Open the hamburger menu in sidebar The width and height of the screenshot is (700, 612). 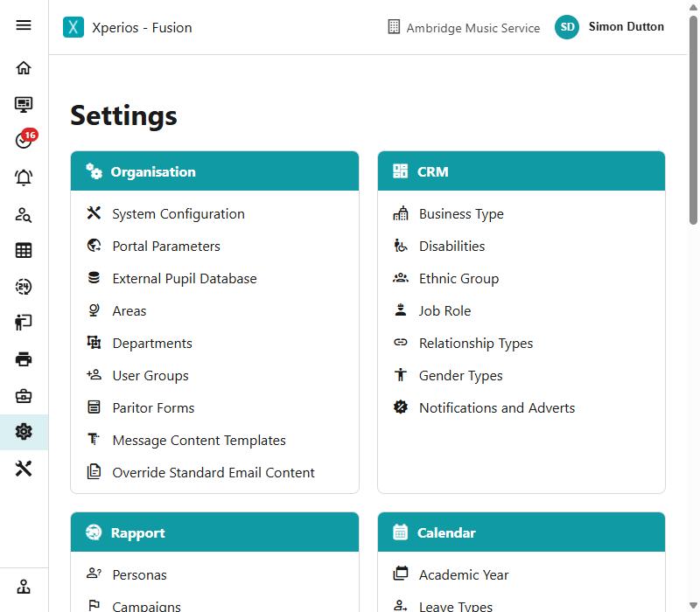[x=24, y=25]
